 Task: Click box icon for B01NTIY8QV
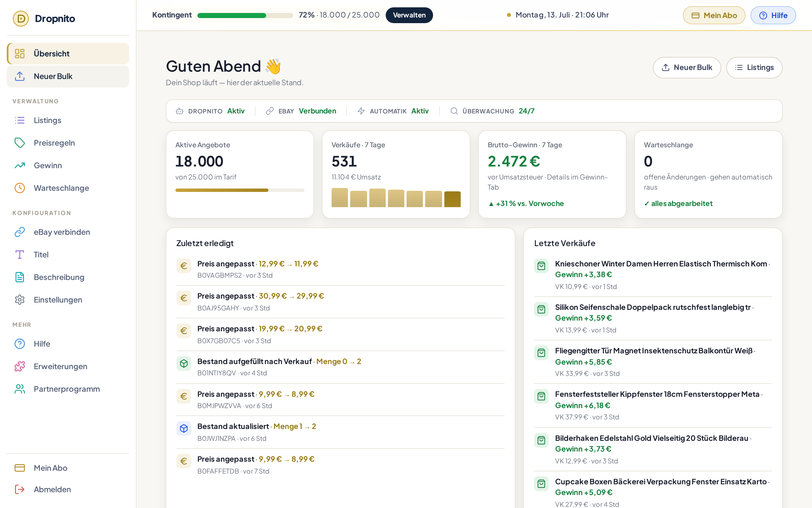point(184,363)
